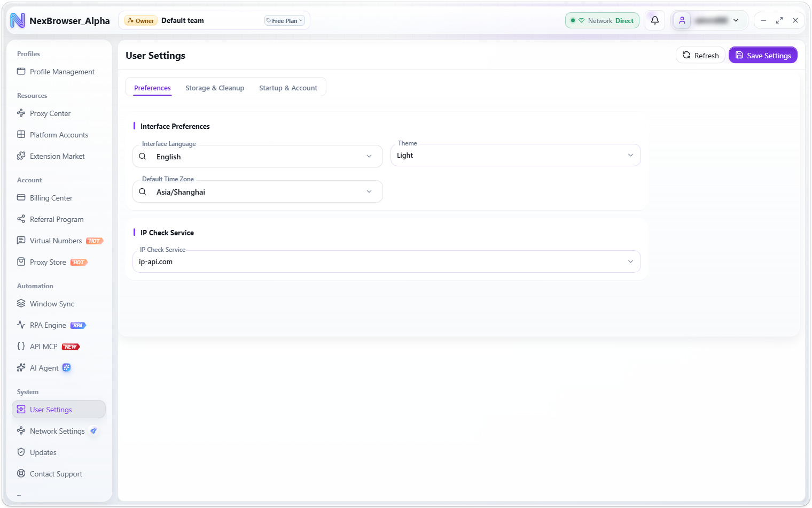Click the Updates shield icon
This screenshot has width=812, height=508.
pyautogui.click(x=21, y=452)
